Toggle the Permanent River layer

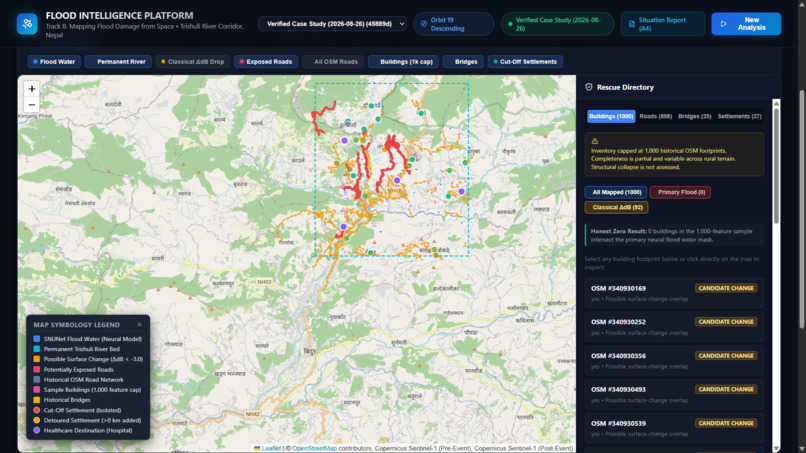118,62
